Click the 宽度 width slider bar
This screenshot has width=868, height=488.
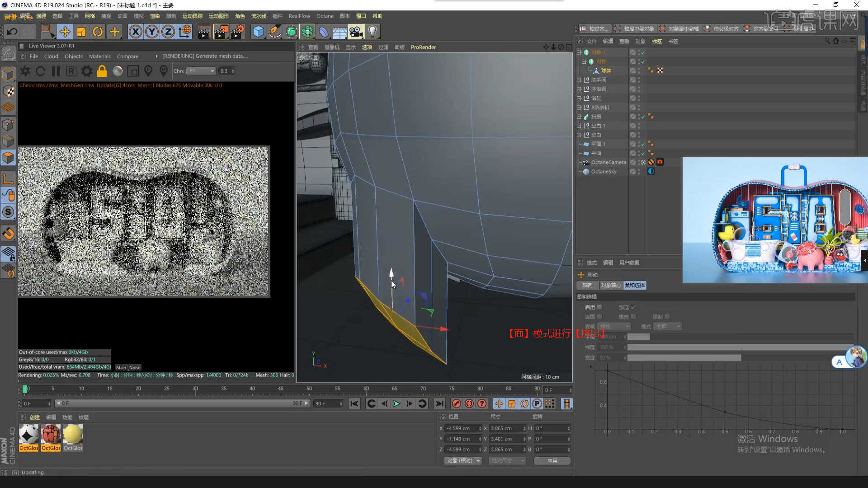point(684,358)
